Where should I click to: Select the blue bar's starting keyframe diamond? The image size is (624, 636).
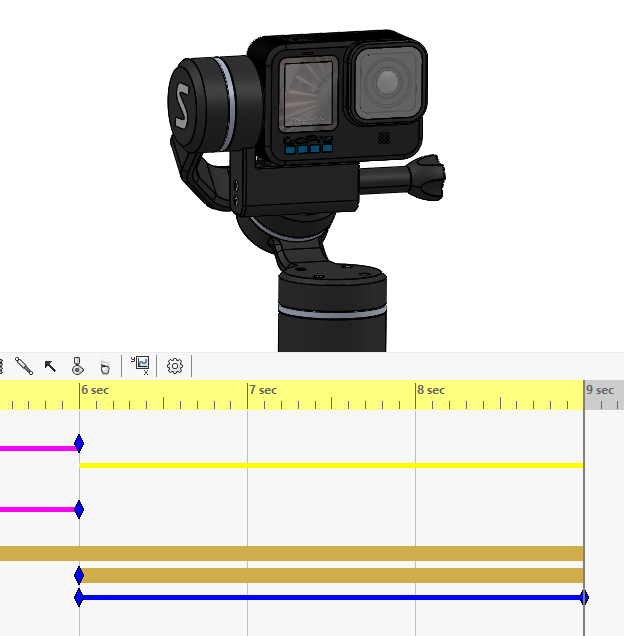[x=79, y=598]
